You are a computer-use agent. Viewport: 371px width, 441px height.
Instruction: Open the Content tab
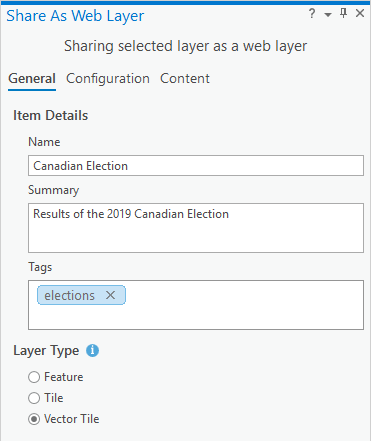(185, 79)
